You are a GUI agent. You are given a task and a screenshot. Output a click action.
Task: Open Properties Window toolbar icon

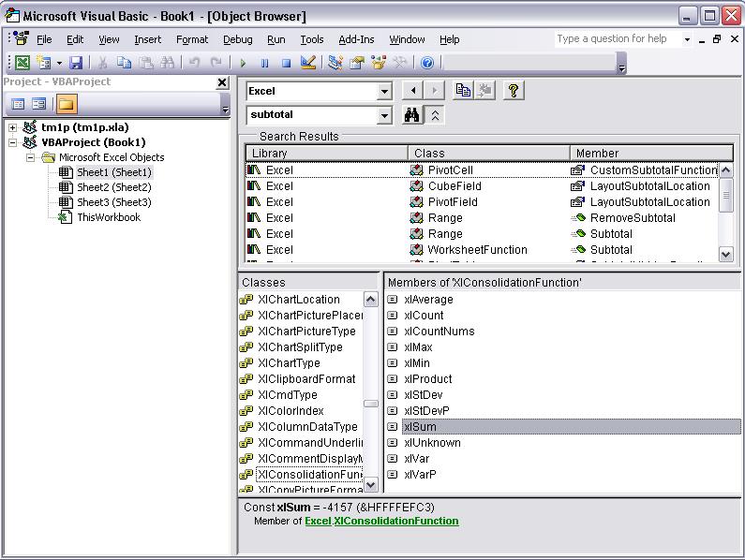click(357, 62)
